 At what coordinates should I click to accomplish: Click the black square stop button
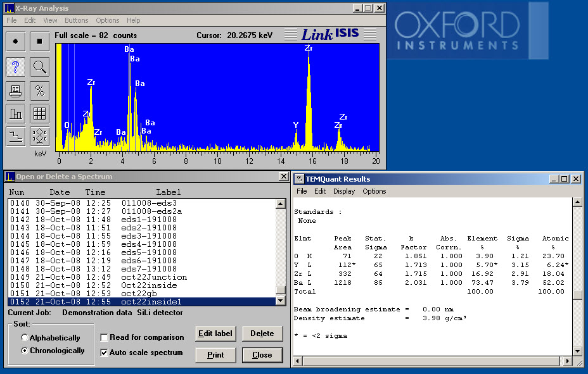pyautogui.click(x=39, y=41)
